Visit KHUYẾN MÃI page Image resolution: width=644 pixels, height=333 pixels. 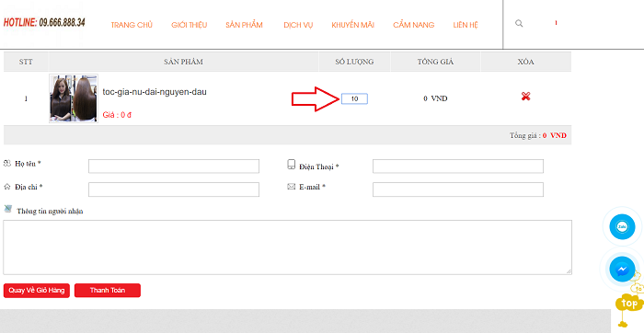[352, 25]
